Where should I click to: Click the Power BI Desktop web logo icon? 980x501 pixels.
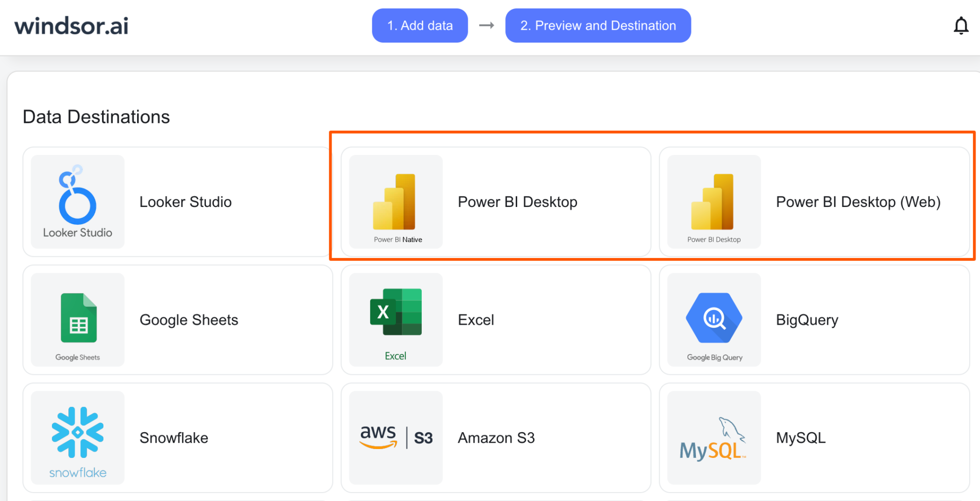[x=714, y=201]
